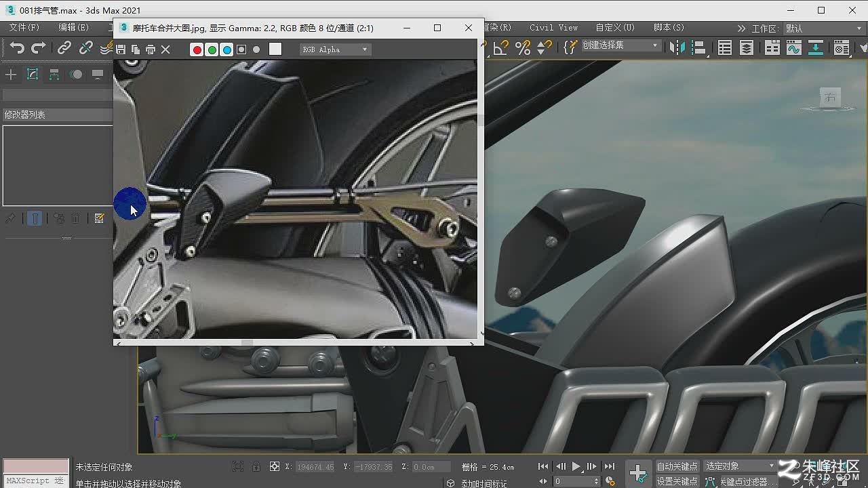The image size is (868, 488).
Task: Click the Align tool icon
Action: 698,47
